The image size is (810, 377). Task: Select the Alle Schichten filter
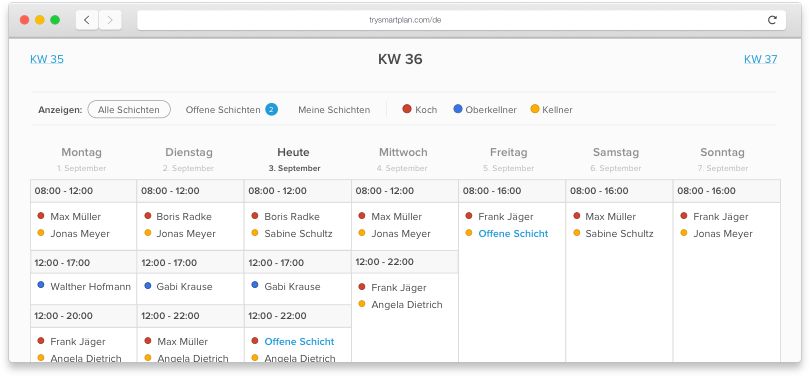tap(129, 109)
